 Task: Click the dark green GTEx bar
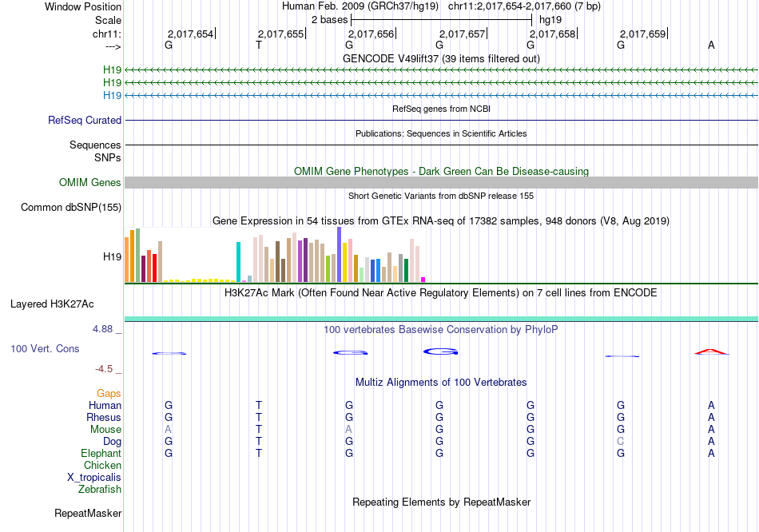click(x=406, y=271)
